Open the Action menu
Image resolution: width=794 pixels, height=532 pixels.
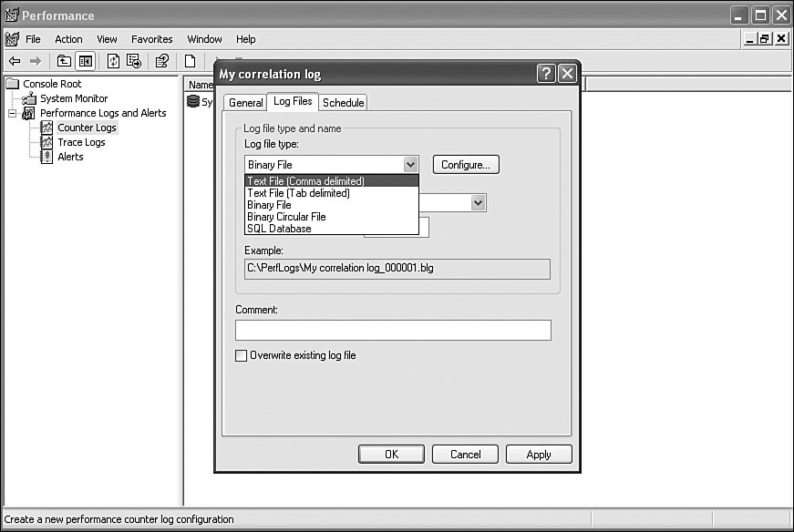click(68, 39)
